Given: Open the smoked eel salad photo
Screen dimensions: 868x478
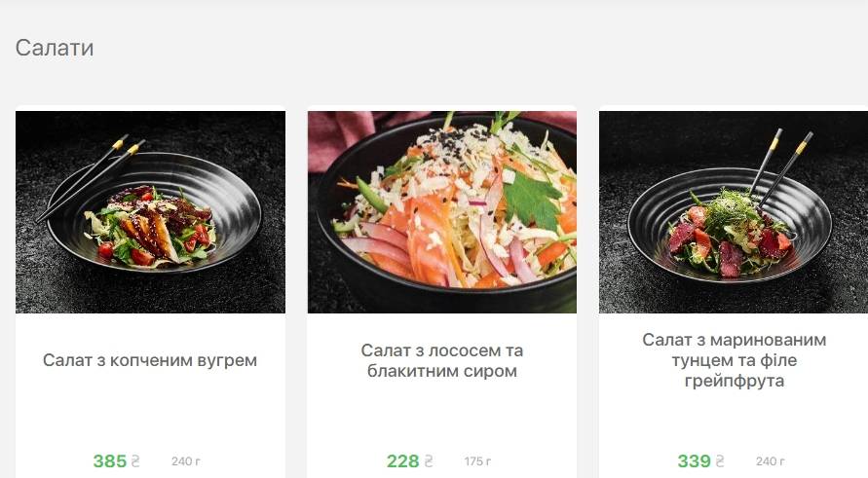Looking at the screenshot, I should coord(151,212).
